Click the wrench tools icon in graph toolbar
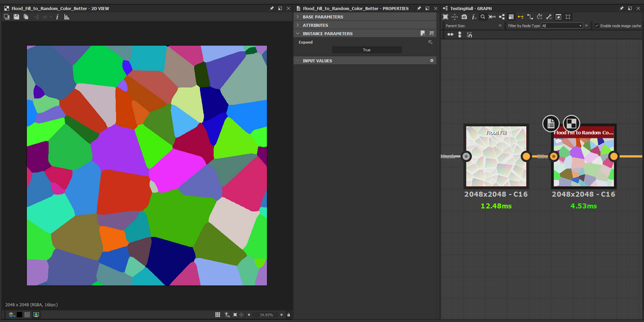The height and width of the screenshot is (322, 644). (549, 17)
